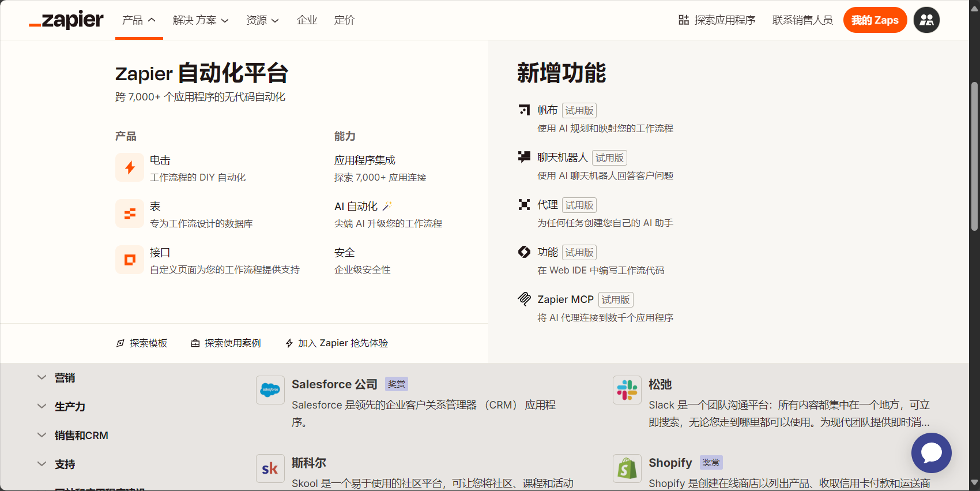Open the 企业 menu item
Viewport: 980px width, 491px height.
(307, 20)
